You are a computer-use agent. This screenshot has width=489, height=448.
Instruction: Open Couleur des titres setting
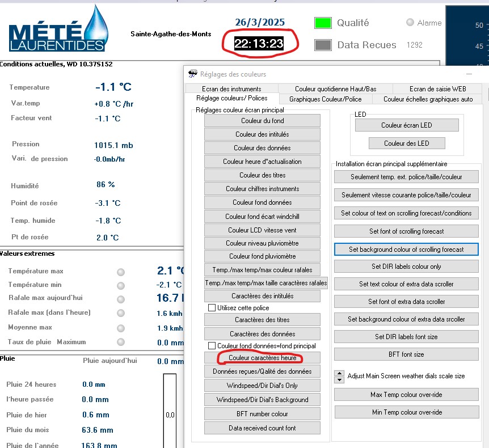point(262,175)
